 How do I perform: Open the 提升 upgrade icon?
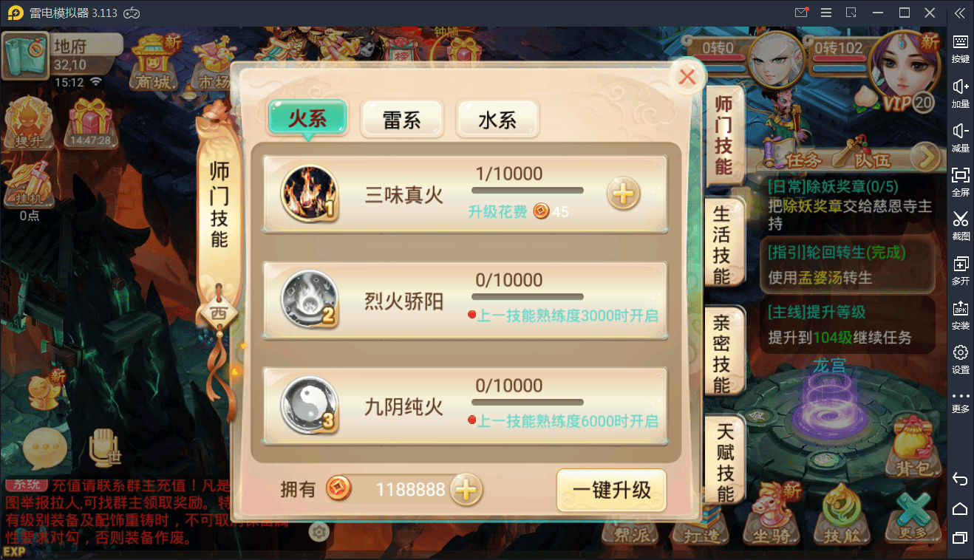click(x=27, y=123)
